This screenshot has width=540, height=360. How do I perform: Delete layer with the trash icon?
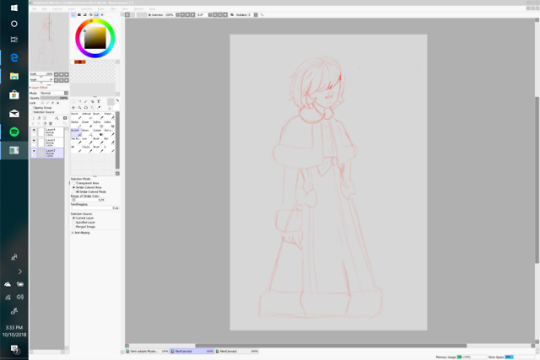(x=51, y=123)
